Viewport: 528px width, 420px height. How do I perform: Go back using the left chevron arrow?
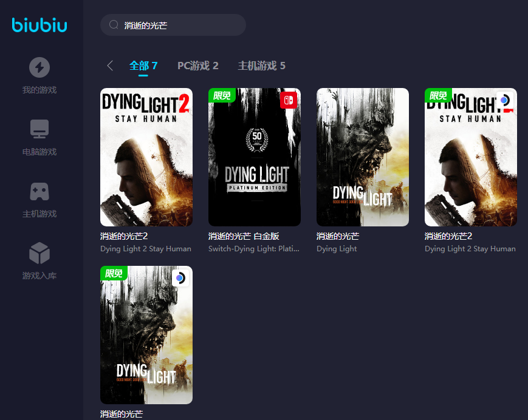(x=110, y=66)
